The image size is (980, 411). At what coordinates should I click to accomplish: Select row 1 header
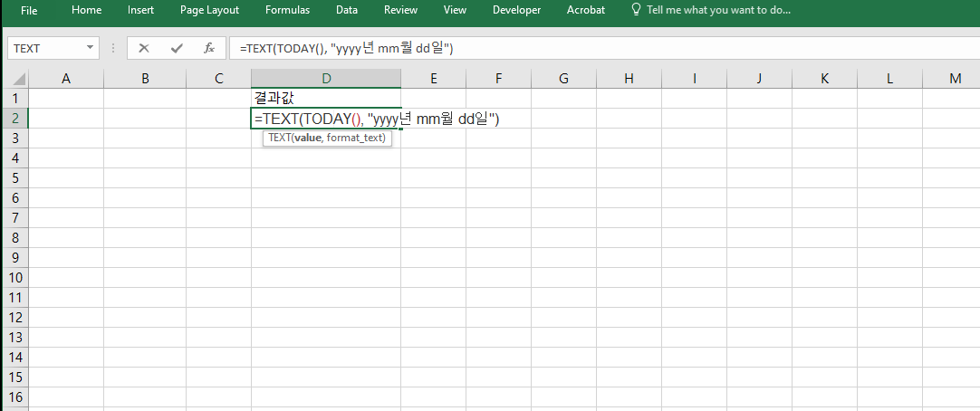tap(15, 98)
